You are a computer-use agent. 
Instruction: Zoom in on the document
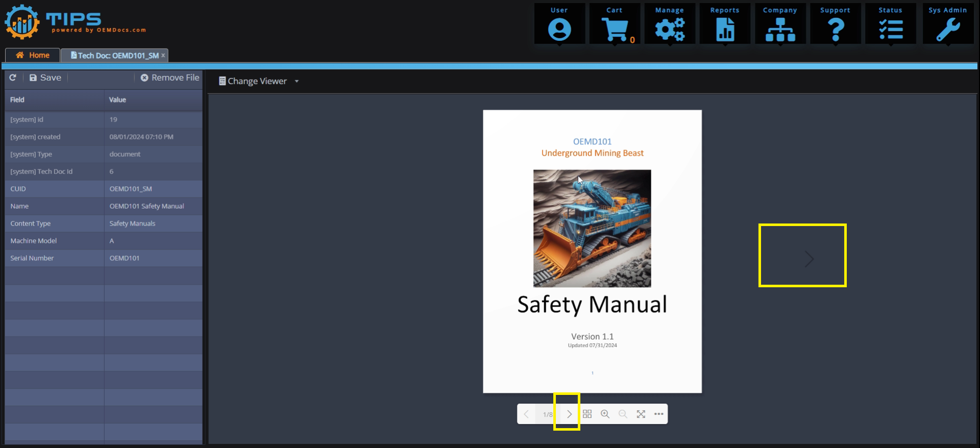point(605,414)
